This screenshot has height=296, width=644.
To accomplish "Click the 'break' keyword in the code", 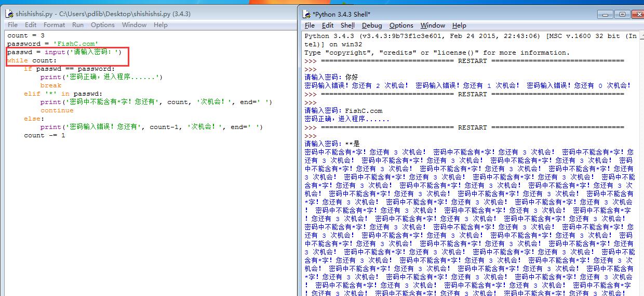I will (51, 85).
